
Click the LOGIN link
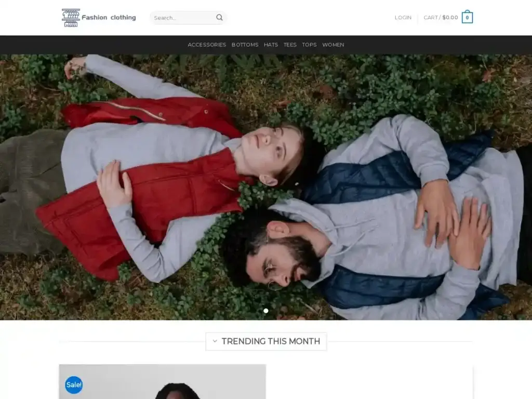point(403,18)
